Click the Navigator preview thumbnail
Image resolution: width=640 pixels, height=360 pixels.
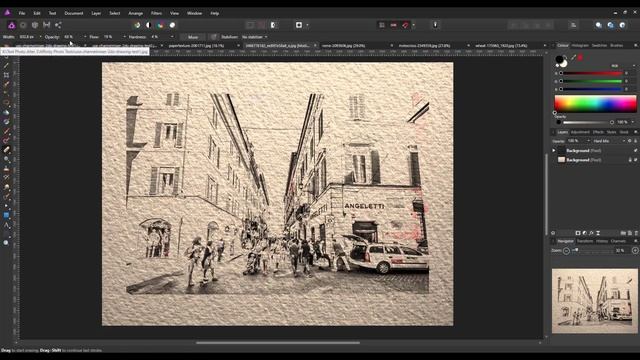pos(594,301)
